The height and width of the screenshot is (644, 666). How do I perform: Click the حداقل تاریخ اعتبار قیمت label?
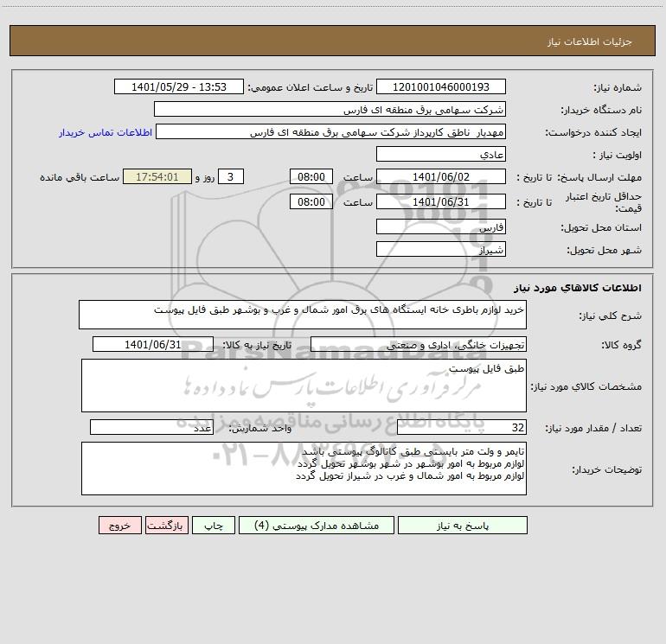(604, 202)
